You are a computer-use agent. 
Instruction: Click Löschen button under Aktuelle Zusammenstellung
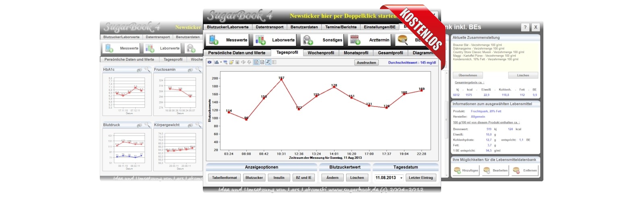click(523, 75)
